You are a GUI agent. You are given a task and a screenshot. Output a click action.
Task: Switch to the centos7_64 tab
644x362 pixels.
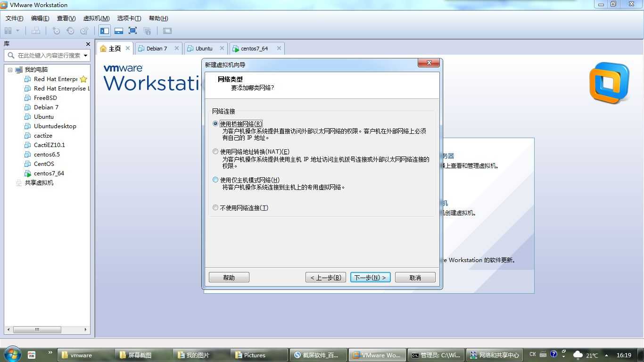click(254, 48)
